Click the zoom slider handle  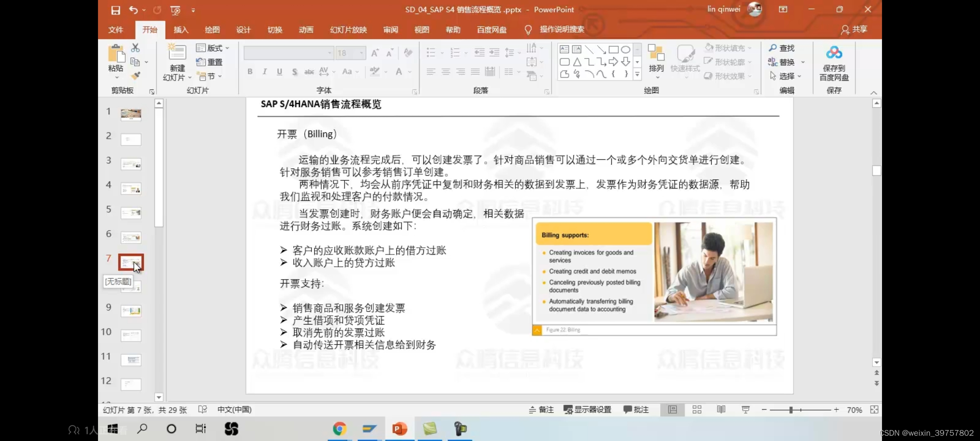click(791, 410)
